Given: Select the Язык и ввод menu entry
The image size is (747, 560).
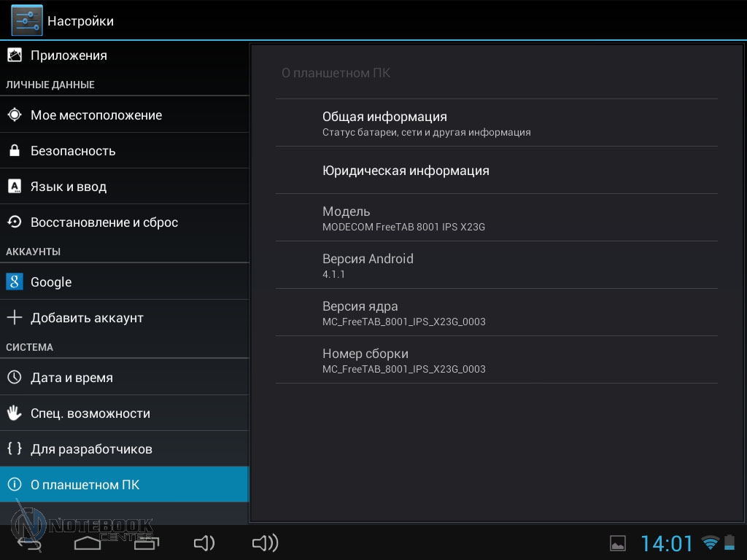Looking at the screenshot, I should [69, 187].
